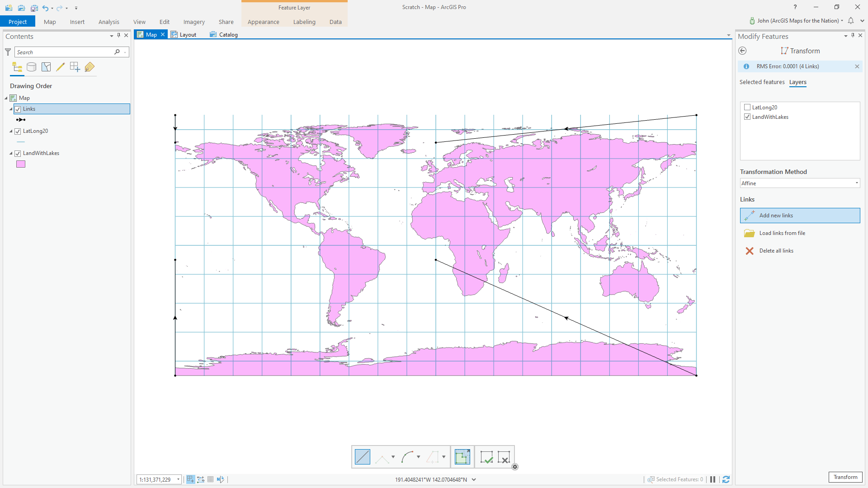This screenshot has width=868, height=488.
Task: Open the map scale dropdown
Action: click(178, 479)
